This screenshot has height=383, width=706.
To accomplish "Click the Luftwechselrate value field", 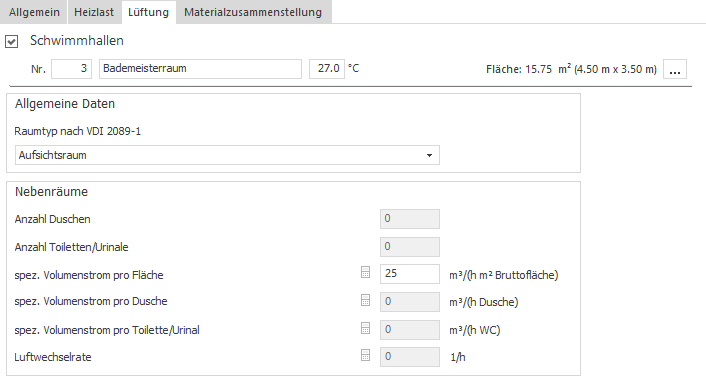I will [x=410, y=357].
